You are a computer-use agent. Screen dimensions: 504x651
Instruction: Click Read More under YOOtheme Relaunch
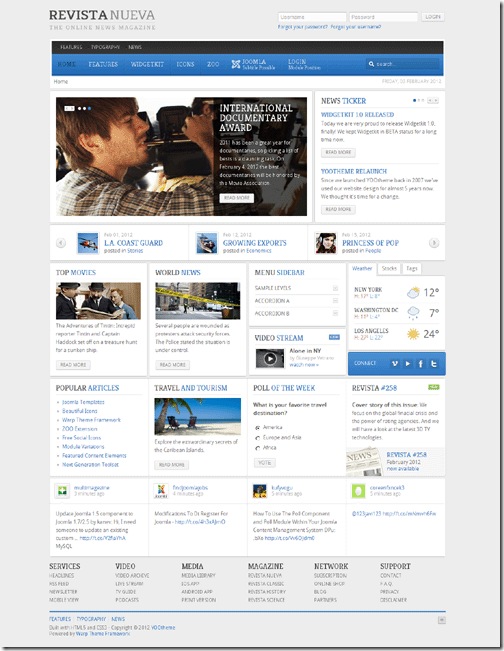pos(338,209)
